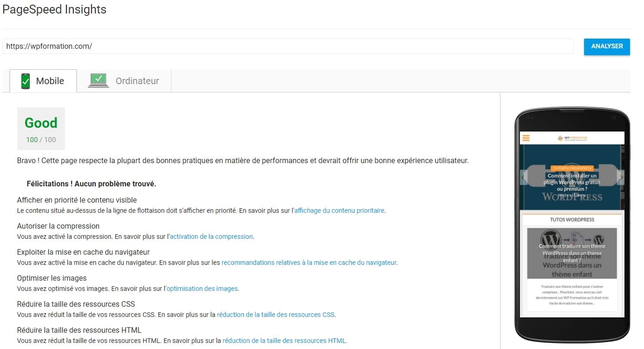Image resolution: width=644 pixels, height=349 pixels.
Task: Open affichage du contenu prioritaire link
Action: (339, 211)
